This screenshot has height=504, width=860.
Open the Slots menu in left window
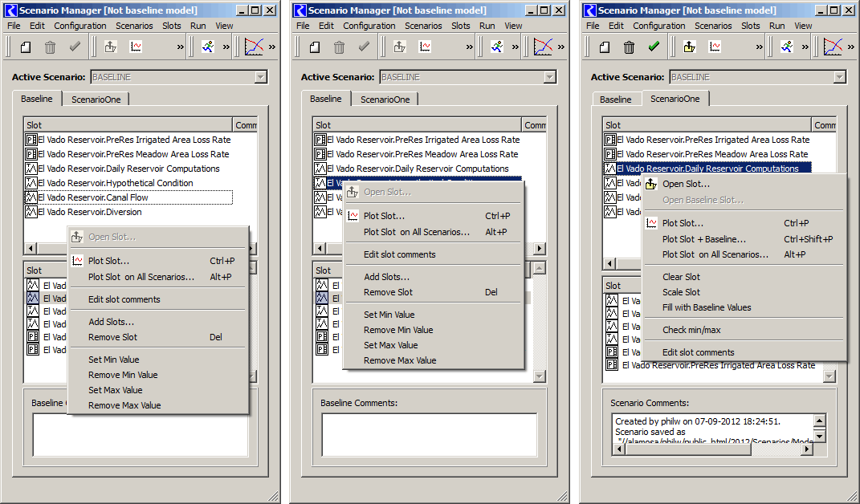[x=172, y=26]
